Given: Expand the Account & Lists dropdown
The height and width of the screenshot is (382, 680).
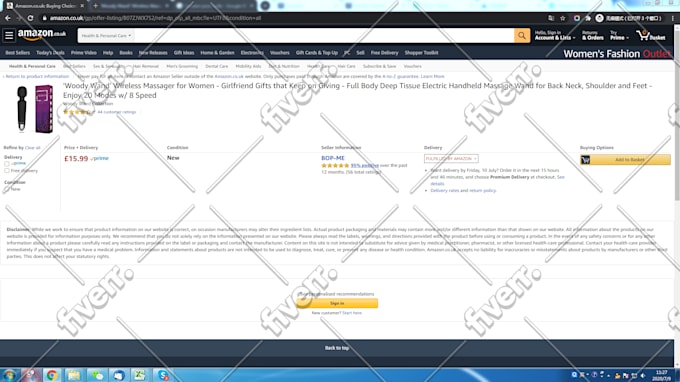Looking at the screenshot, I should coord(555,36).
